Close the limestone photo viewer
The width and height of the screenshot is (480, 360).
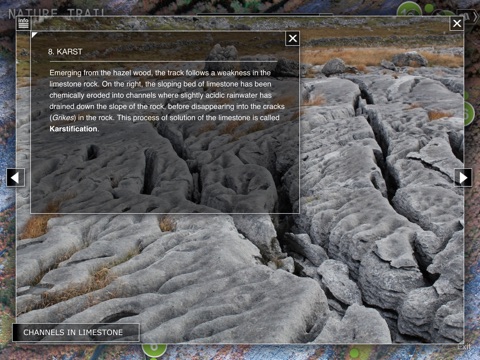(x=457, y=23)
